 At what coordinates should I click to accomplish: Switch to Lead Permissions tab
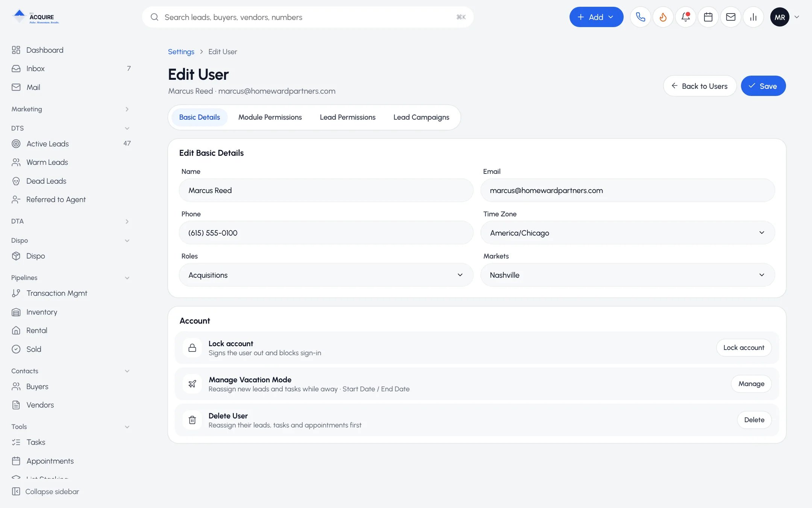pos(347,117)
